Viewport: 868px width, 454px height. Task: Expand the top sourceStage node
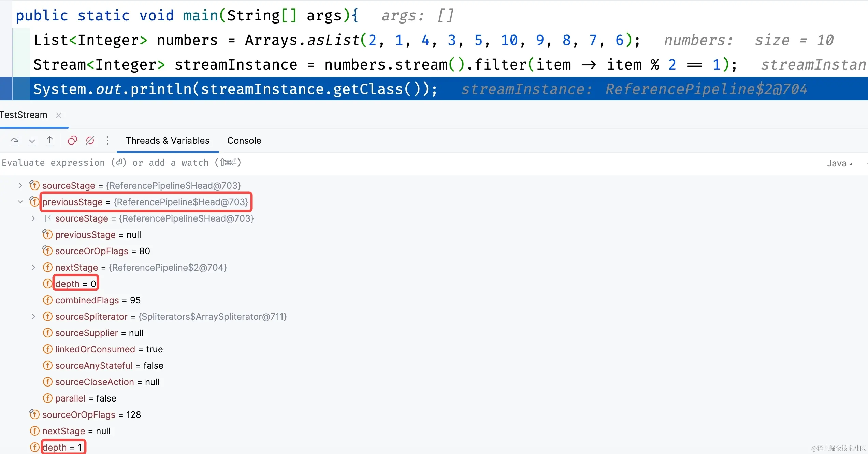tap(20, 185)
